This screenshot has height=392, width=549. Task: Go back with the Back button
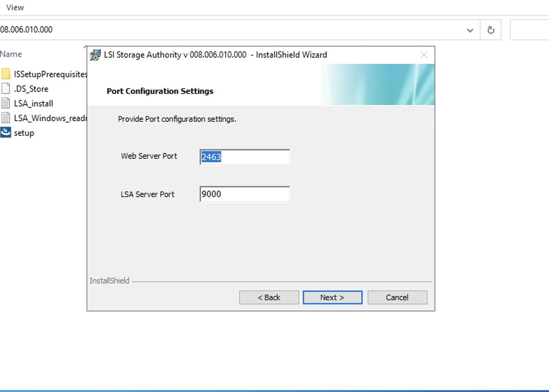tap(269, 297)
